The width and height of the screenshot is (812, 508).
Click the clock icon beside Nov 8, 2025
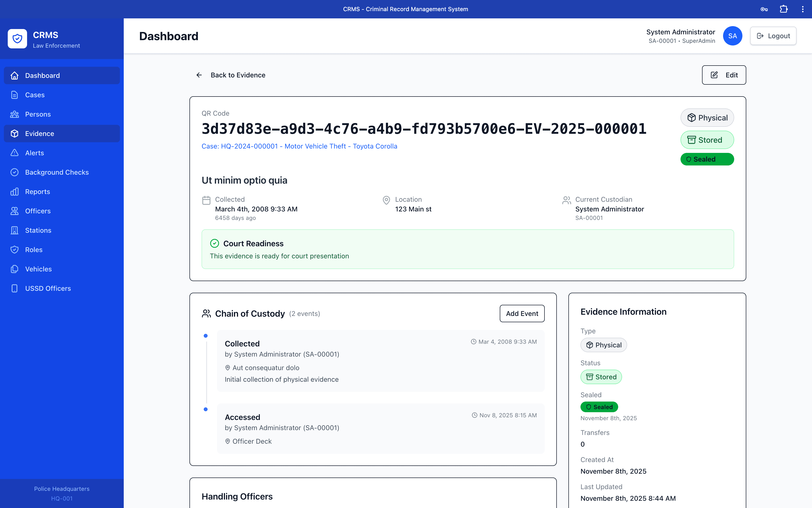pos(474,415)
